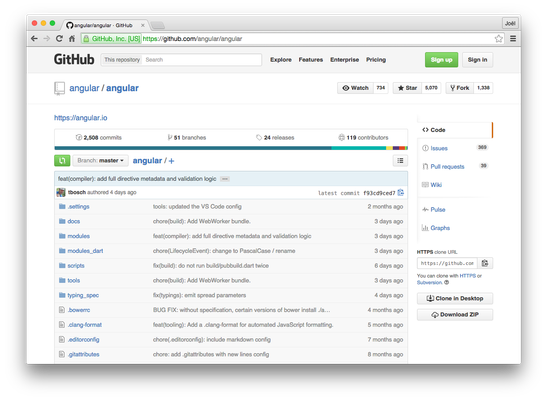546x400 pixels.
Task: Open the This repository search scope
Action: coord(122,60)
